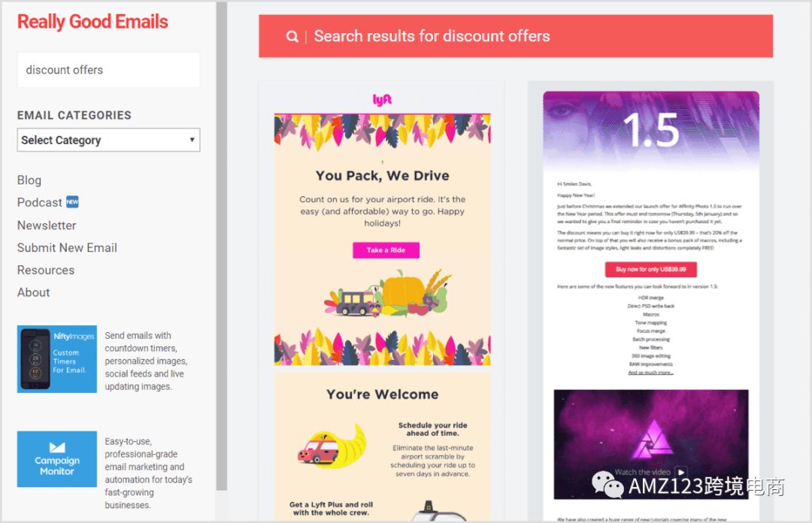Click the sidebar vertical scrollbar
The image size is (812, 523).
tap(222, 246)
